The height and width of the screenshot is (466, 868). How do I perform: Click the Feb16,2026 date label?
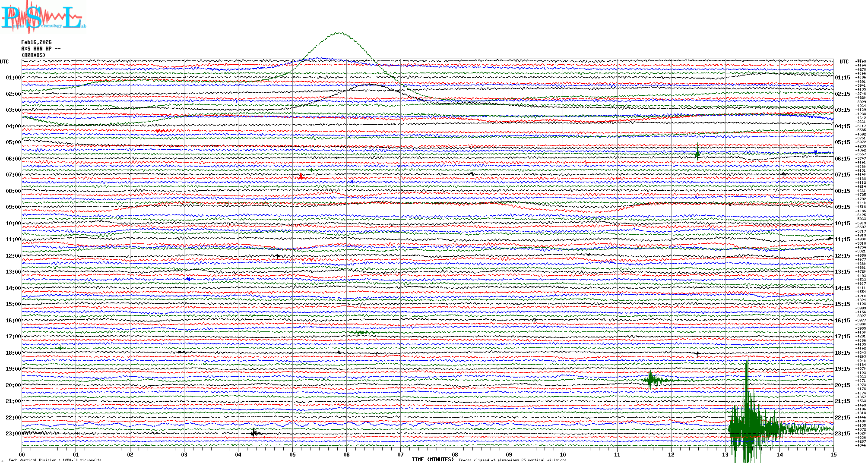pyautogui.click(x=36, y=42)
